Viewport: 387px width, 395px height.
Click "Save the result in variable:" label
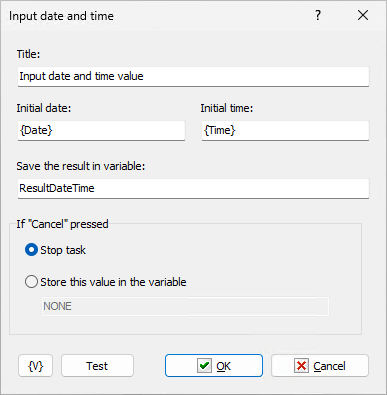81,166
